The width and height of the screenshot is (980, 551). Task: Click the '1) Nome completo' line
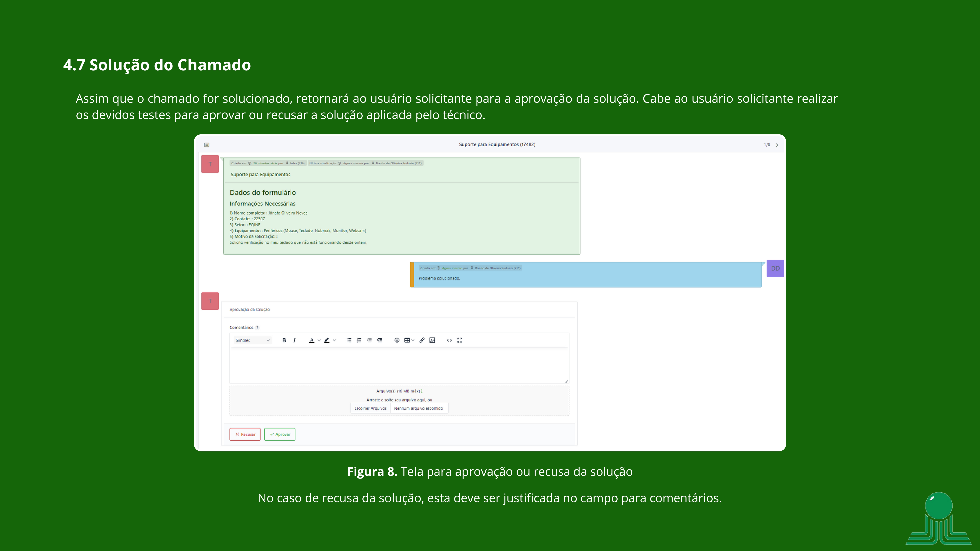pyautogui.click(x=268, y=213)
